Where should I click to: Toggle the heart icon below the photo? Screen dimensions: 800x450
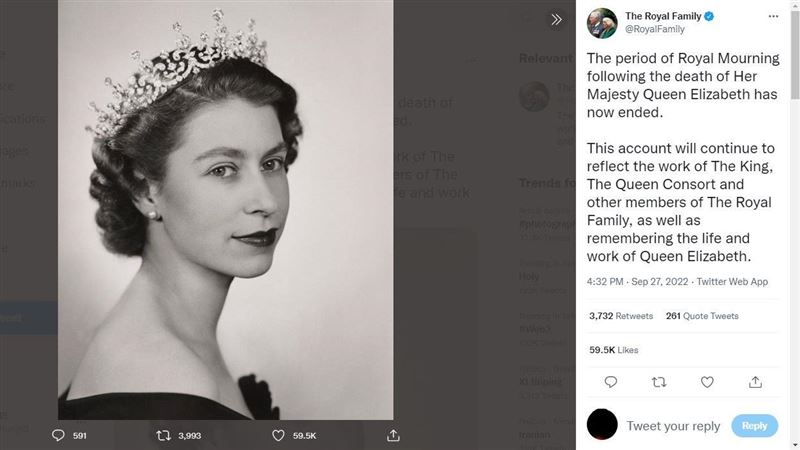[x=279, y=436]
